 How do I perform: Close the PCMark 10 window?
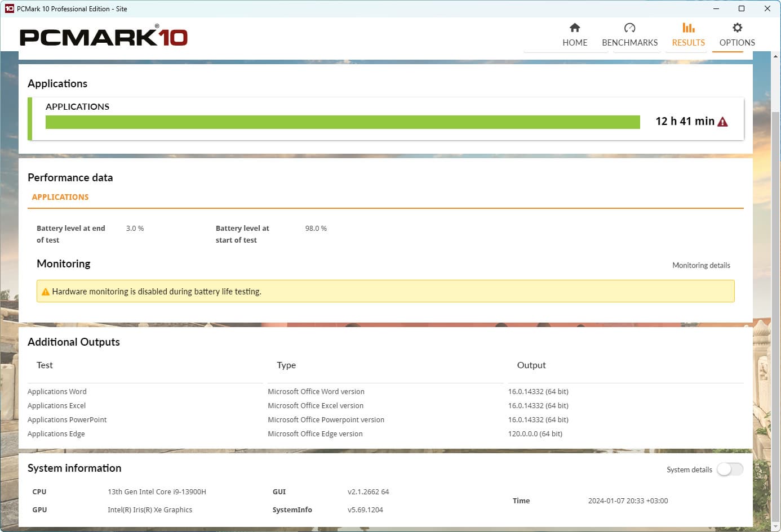point(767,8)
